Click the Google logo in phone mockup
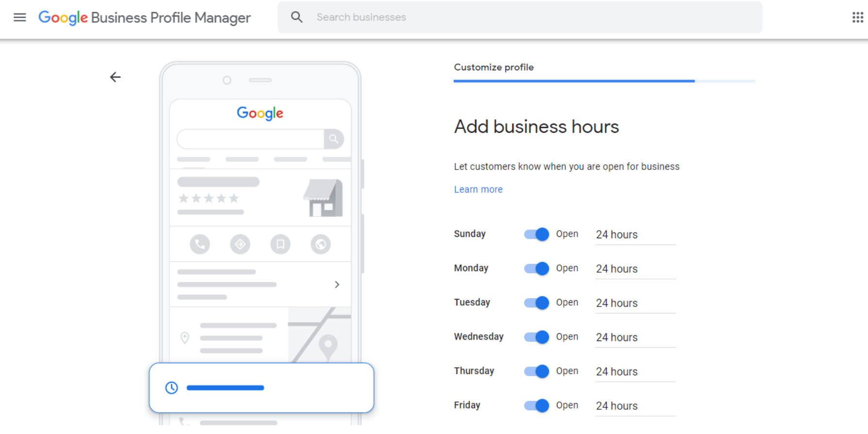This screenshot has width=868, height=434. pos(260,113)
